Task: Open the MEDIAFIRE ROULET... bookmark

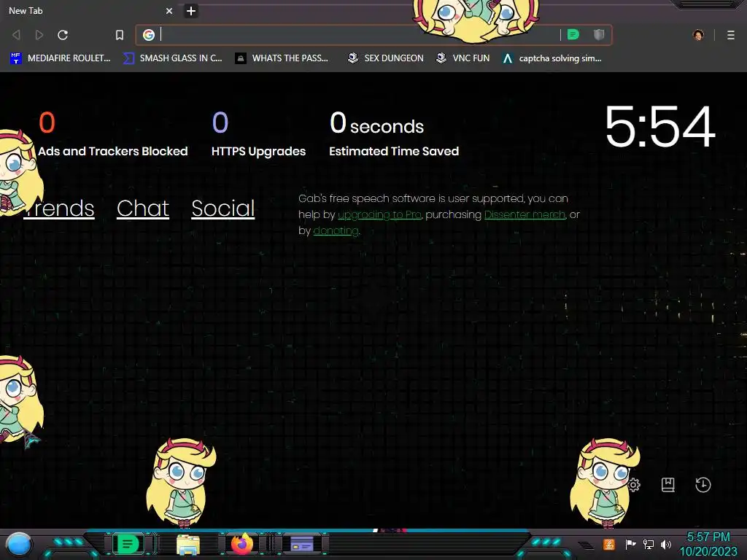Action: point(60,58)
